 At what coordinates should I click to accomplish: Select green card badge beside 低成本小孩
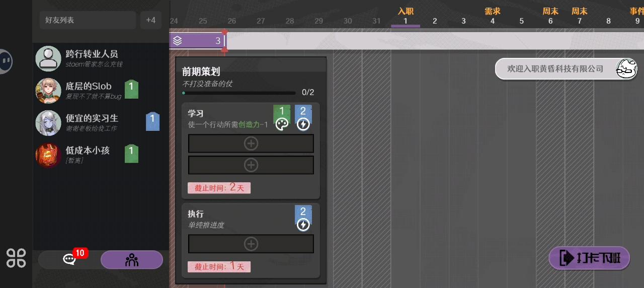(x=131, y=154)
